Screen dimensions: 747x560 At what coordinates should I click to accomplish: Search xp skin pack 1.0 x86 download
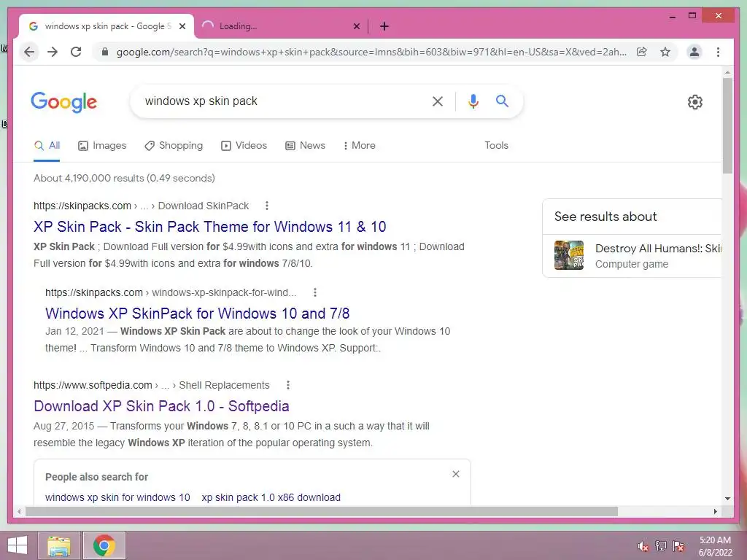pyautogui.click(x=271, y=497)
